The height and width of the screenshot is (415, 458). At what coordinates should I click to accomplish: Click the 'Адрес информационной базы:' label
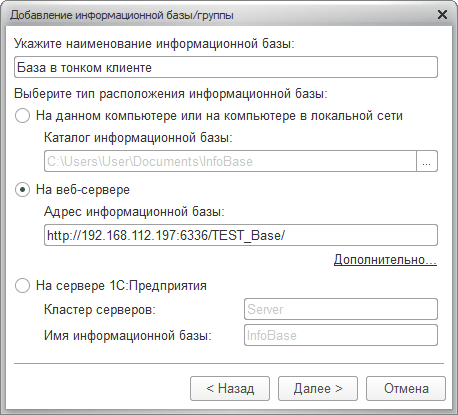coord(134,212)
